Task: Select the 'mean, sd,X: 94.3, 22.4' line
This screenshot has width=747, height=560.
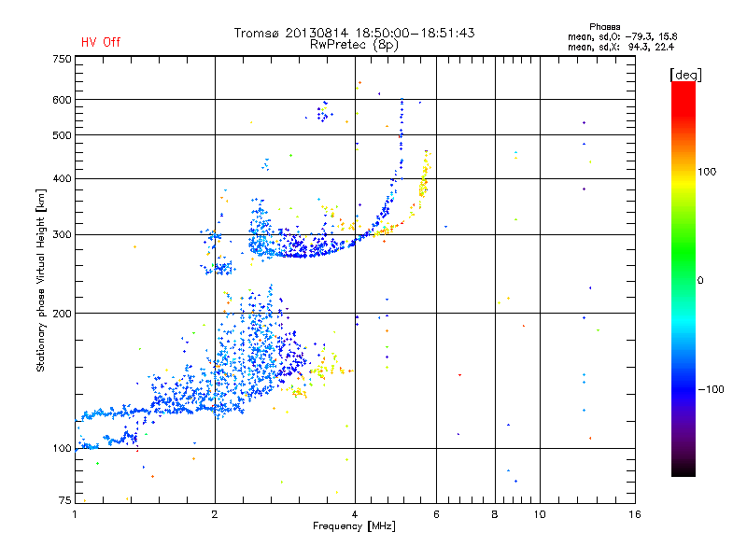Action: click(x=621, y=47)
